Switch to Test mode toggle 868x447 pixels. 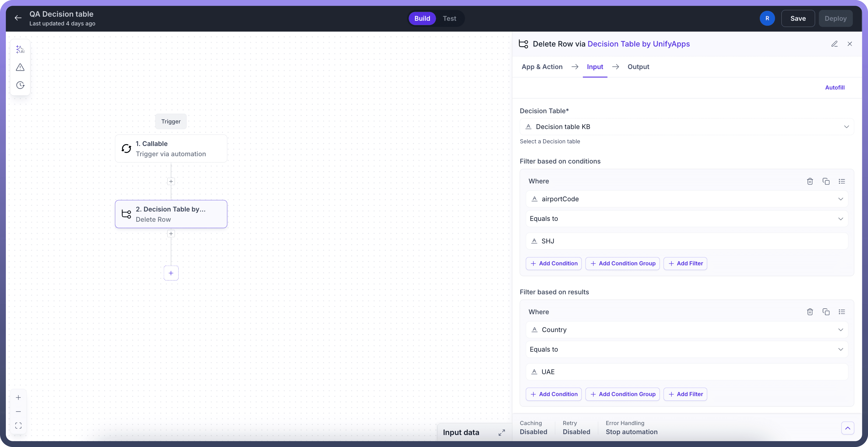tap(449, 19)
